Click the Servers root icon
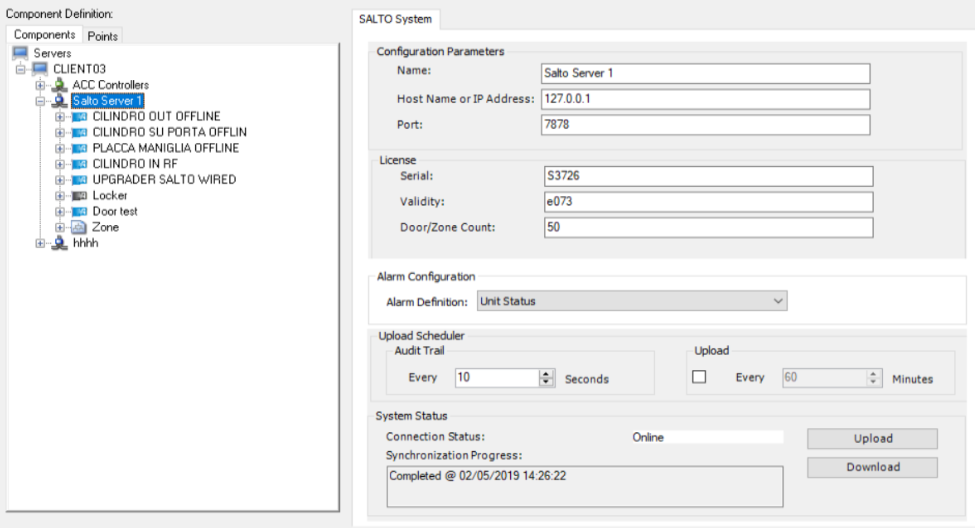 [x=19, y=53]
